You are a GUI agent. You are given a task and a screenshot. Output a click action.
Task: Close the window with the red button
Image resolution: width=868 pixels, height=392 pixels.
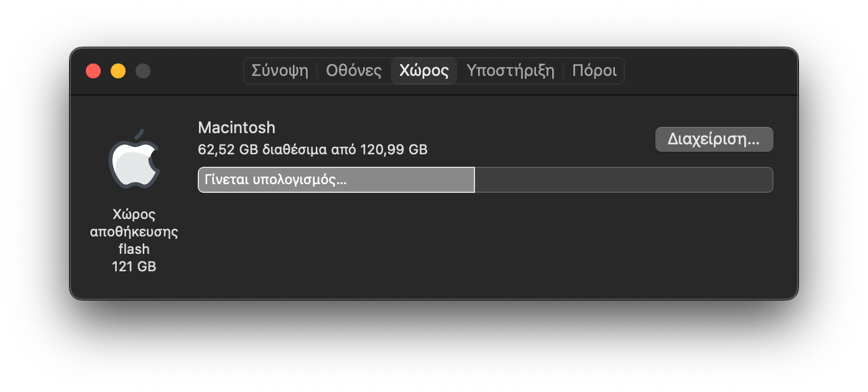pos(93,71)
